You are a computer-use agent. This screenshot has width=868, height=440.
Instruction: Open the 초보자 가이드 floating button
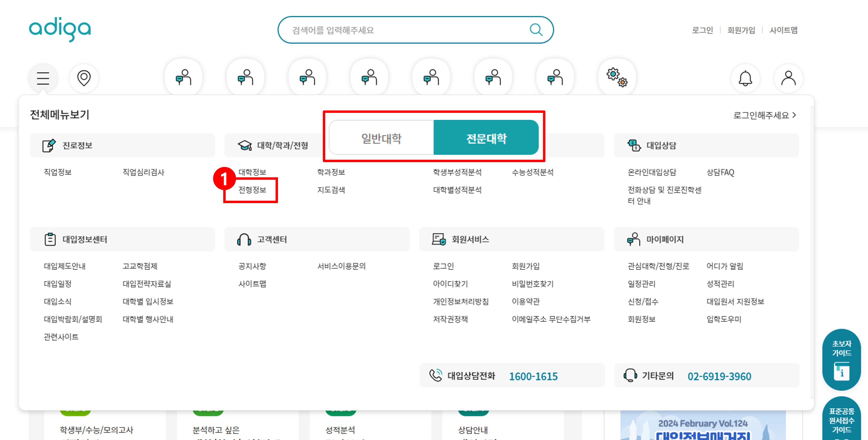pyautogui.click(x=841, y=360)
